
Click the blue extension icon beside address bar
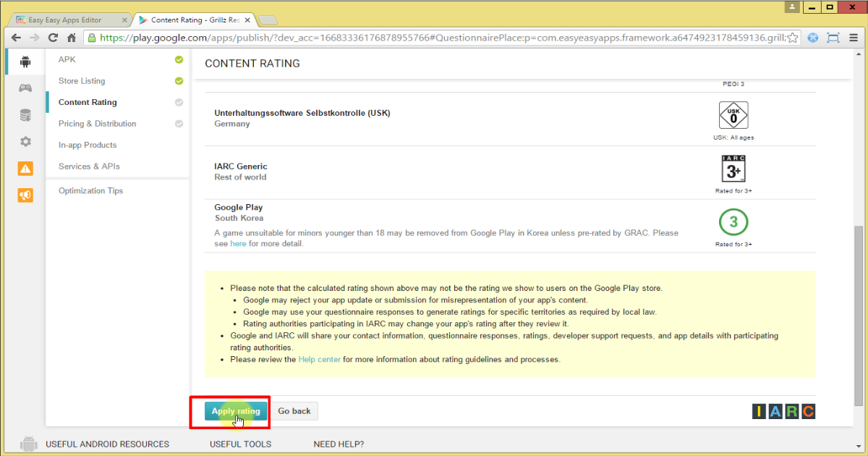pyautogui.click(x=813, y=38)
